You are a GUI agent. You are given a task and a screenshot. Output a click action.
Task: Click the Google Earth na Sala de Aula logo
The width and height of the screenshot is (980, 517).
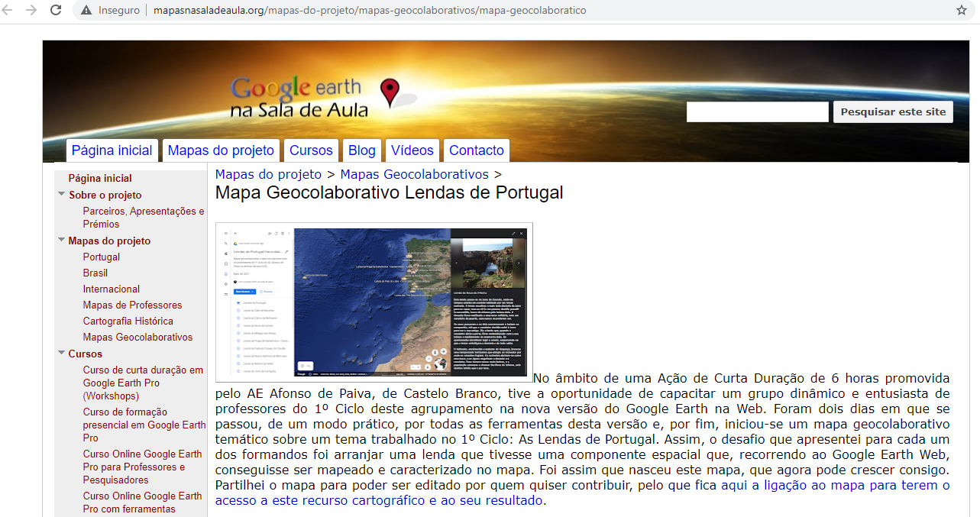(x=324, y=98)
